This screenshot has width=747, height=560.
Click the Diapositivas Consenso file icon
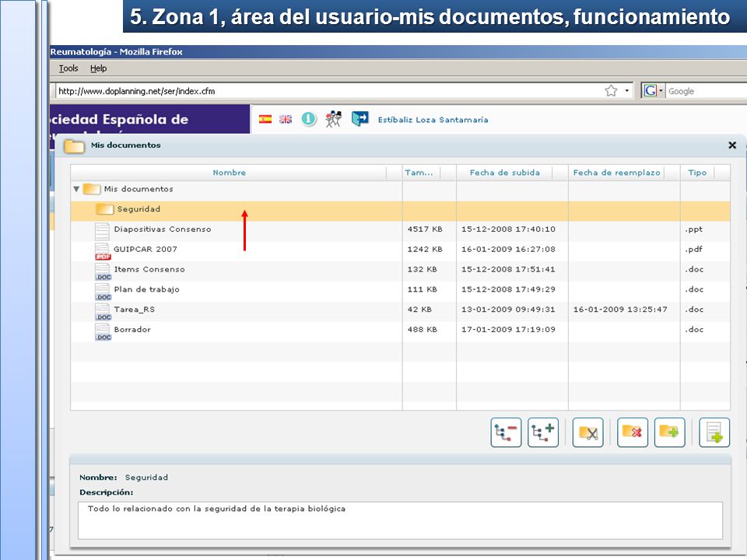click(x=102, y=231)
